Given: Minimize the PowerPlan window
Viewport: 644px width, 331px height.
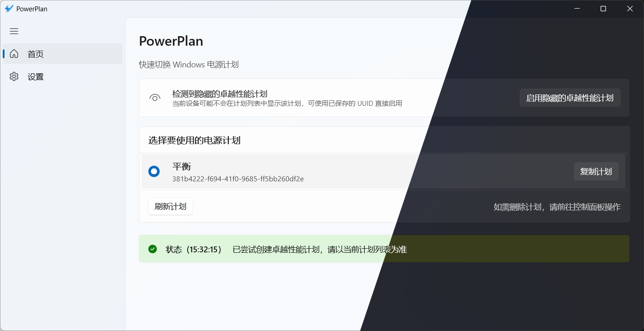Looking at the screenshot, I should pyautogui.click(x=577, y=9).
